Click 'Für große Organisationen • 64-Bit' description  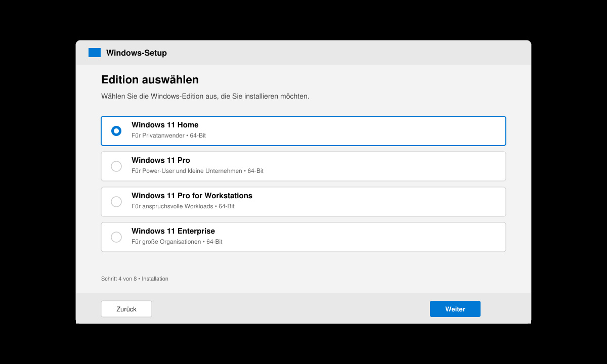177,242
